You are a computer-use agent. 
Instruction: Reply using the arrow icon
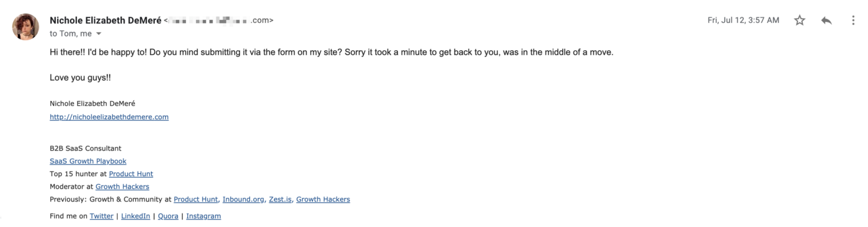(826, 20)
